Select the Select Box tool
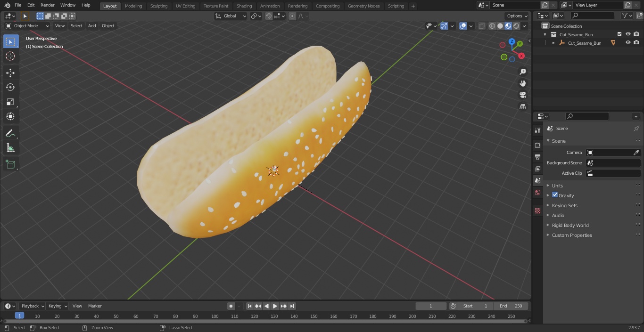The width and height of the screenshot is (644, 332). (x=10, y=41)
